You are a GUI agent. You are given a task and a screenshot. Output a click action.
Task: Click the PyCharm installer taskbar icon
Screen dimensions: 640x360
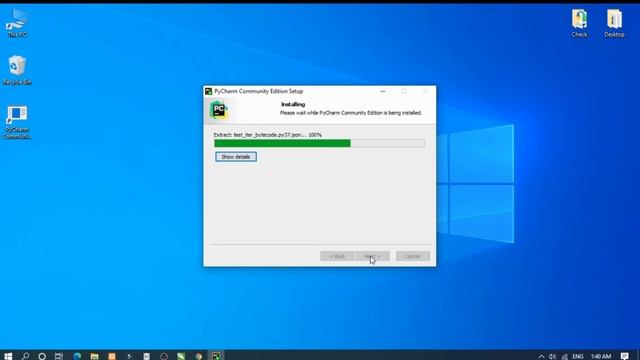pos(216,356)
